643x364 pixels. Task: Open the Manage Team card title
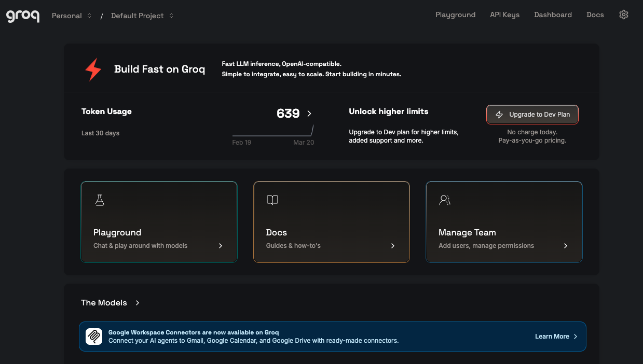(x=467, y=233)
